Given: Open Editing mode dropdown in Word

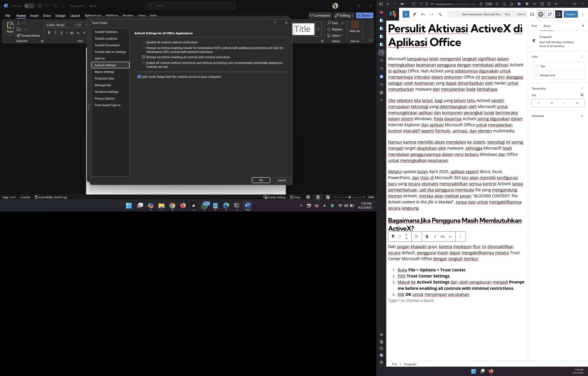Looking at the screenshot, I should pos(344,15).
